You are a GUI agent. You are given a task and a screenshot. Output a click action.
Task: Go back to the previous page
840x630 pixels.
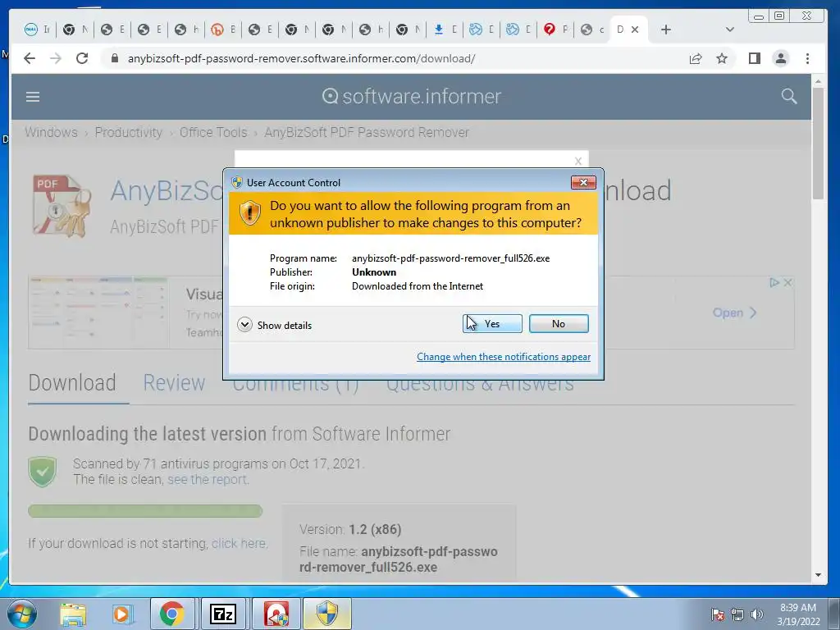(30, 58)
